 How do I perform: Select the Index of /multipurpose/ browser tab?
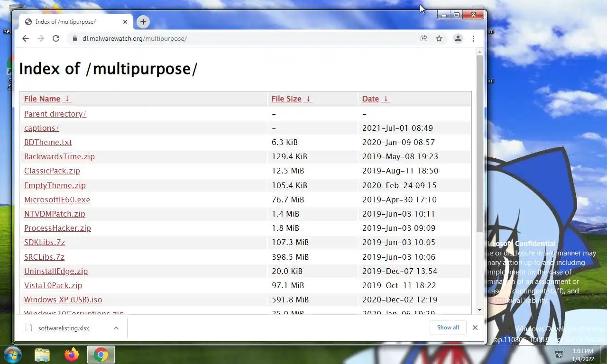click(x=76, y=22)
